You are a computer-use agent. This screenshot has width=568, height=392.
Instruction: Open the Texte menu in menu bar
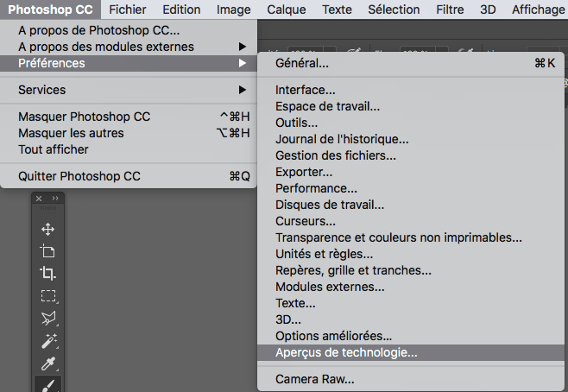(x=337, y=9)
